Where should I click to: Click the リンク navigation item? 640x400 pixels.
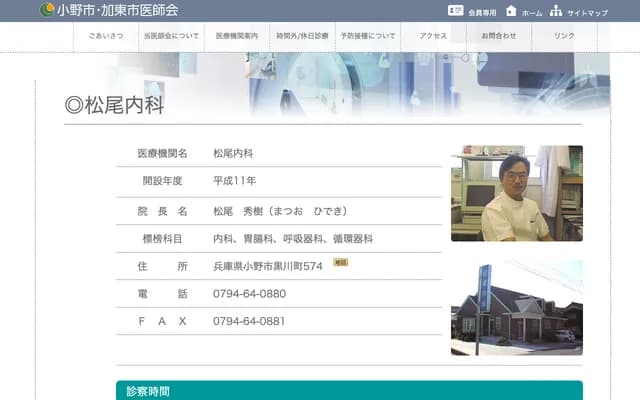pos(564,36)
